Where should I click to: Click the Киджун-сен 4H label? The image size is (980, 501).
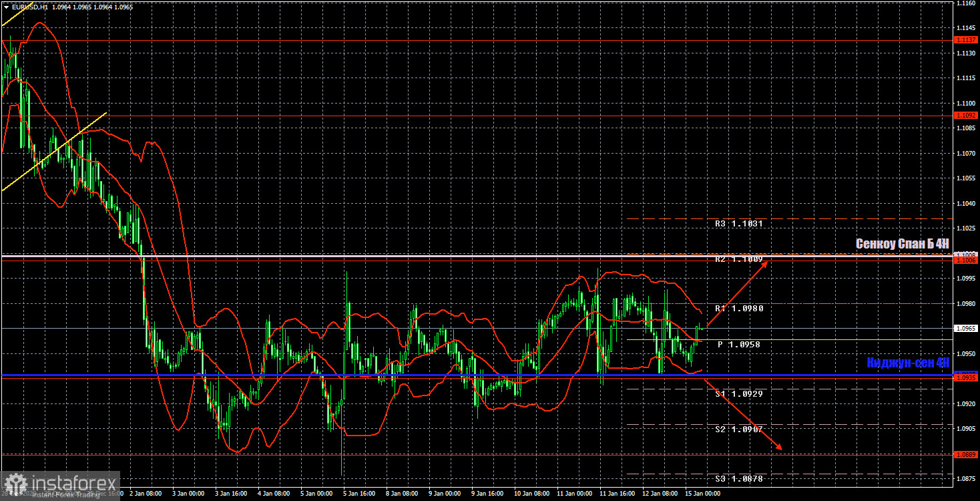pos(908,363)
